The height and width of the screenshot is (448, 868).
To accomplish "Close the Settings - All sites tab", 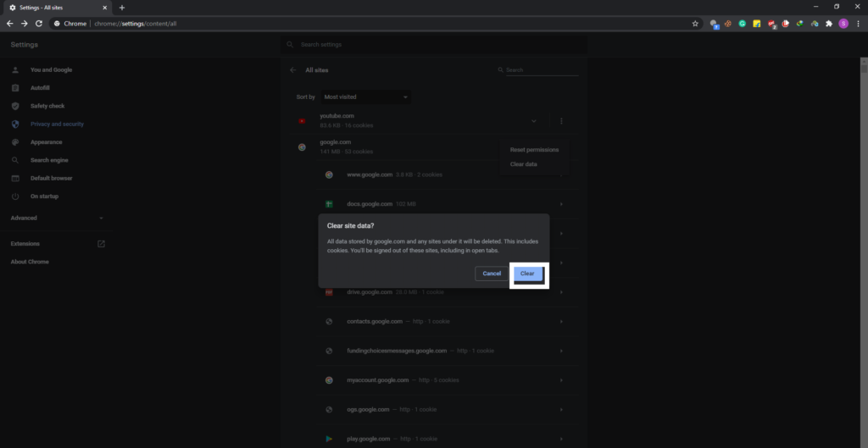I will point(104,8).
